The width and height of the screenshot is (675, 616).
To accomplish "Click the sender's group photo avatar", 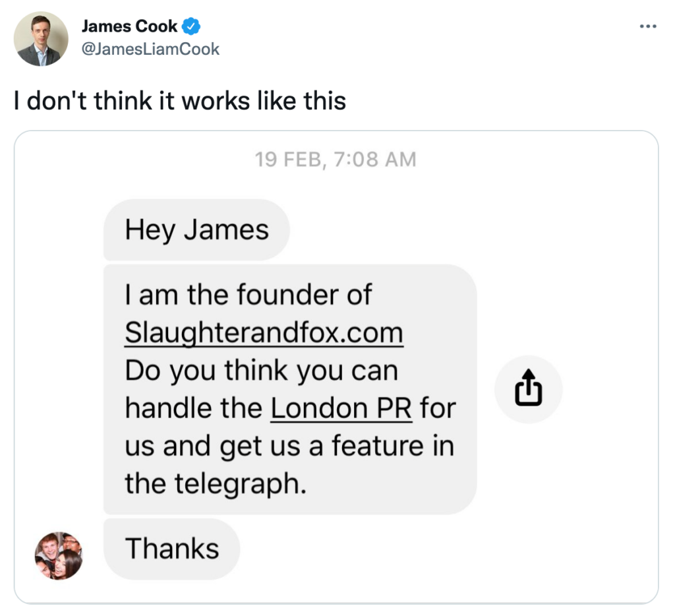I will click(x=59, y=555).
